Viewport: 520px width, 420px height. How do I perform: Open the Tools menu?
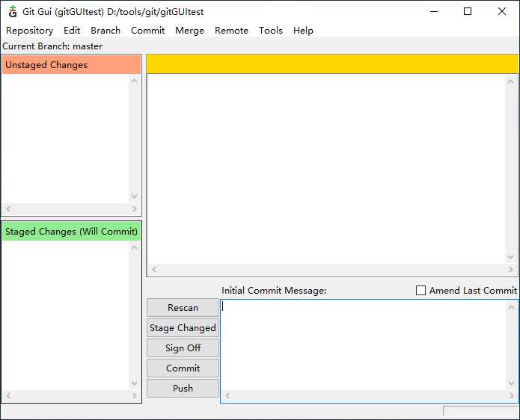(271, 31)
